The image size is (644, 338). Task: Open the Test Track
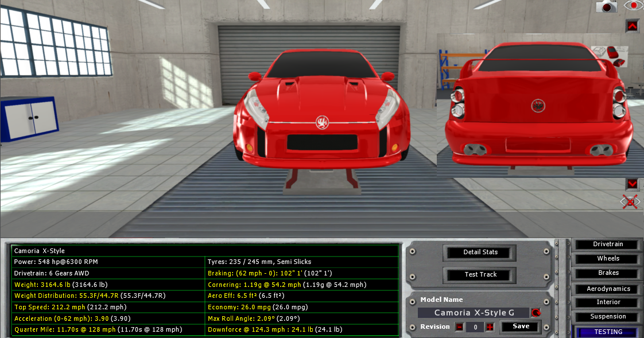(480, 275)
